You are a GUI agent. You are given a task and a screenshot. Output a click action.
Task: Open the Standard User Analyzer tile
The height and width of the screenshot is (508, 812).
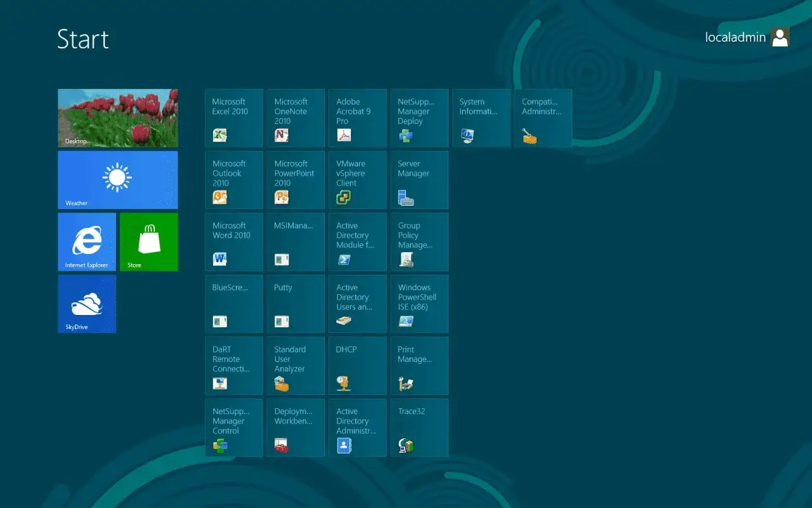(x=296, y=366)
